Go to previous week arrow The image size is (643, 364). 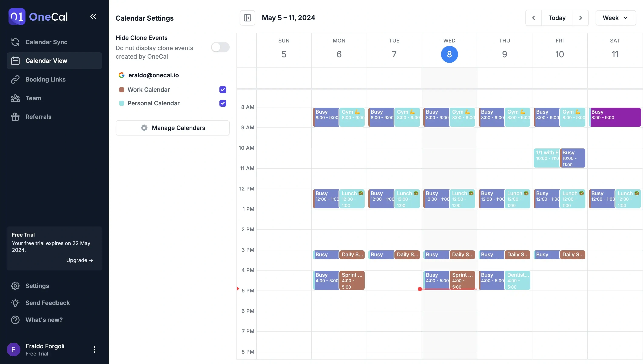tap(533, 18)
